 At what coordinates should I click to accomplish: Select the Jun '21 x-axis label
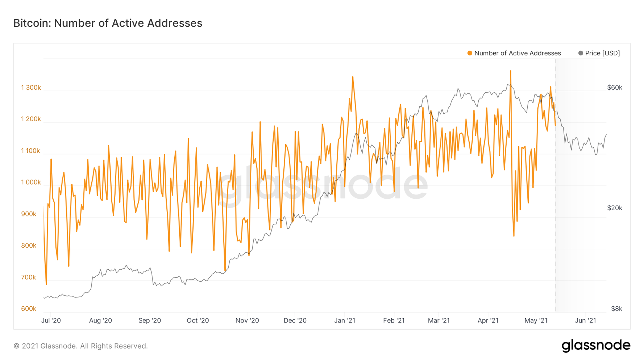585,320
